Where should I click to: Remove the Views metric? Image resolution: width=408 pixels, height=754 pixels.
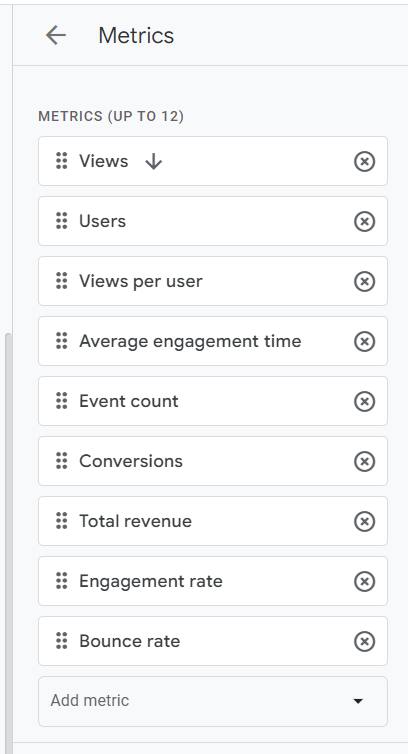coord(364,161)
